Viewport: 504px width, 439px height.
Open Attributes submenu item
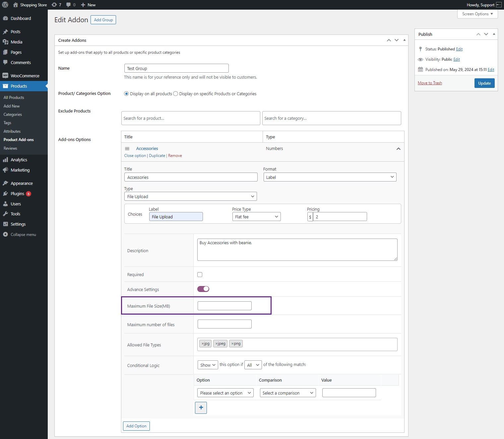[12, 131]
